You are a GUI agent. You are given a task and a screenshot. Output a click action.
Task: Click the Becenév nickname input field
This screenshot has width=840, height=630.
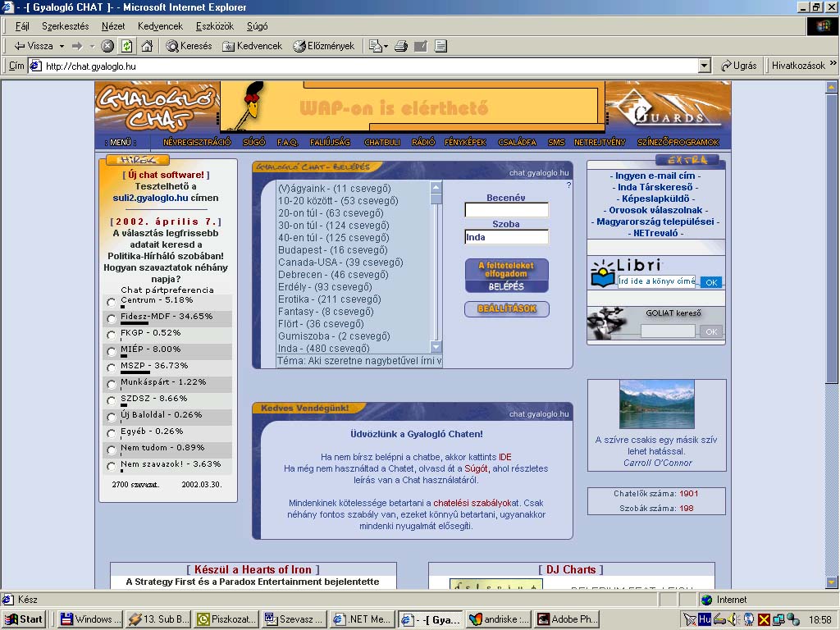[x=506, y=211]
